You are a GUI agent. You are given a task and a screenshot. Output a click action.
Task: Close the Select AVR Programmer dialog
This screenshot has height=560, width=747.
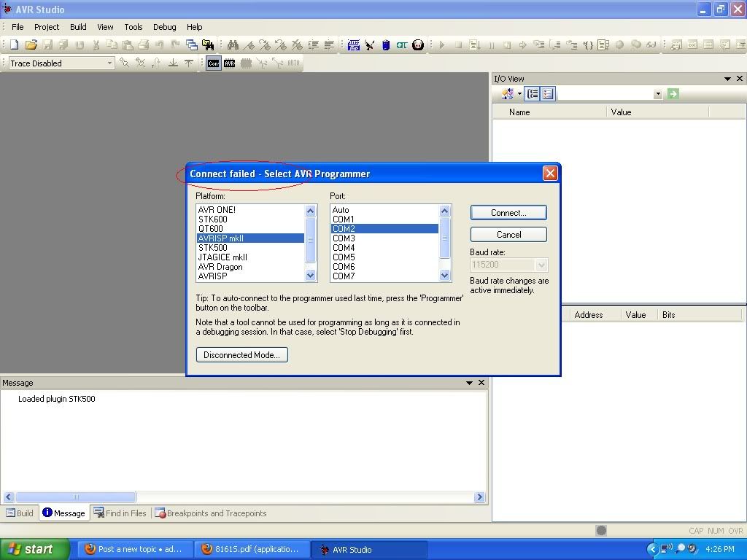pos(550,174)
